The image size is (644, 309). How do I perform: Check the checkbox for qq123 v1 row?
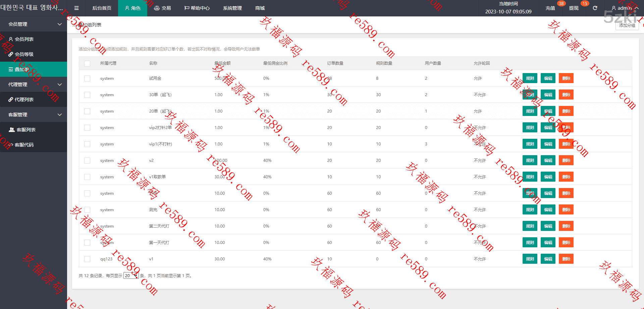click(87, 259)
